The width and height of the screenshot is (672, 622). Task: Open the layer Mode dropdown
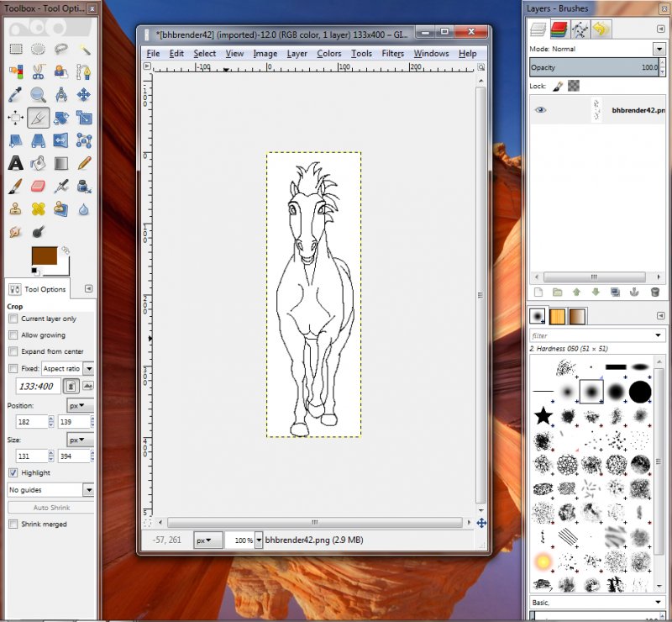click(x=659, y=49)
